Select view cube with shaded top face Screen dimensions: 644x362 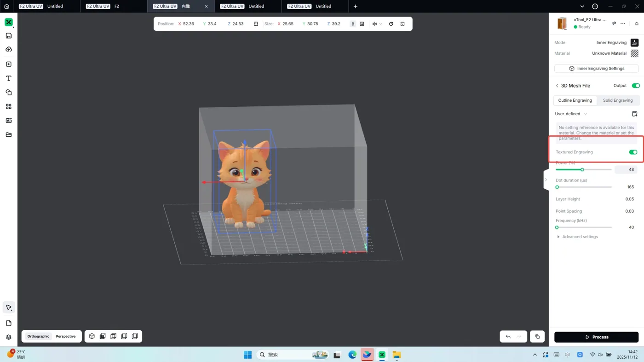(113, 336)
